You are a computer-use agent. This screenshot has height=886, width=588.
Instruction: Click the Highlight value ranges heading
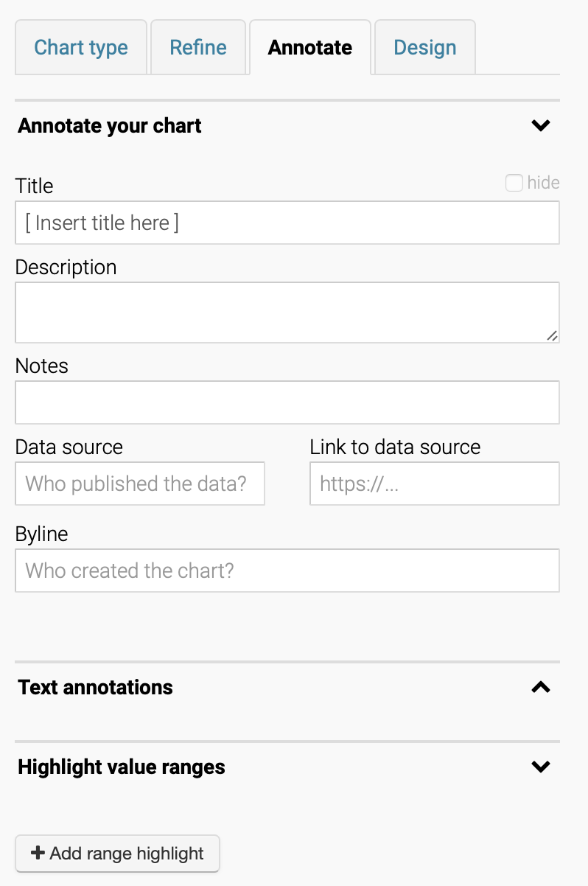[x=122, y=767]
